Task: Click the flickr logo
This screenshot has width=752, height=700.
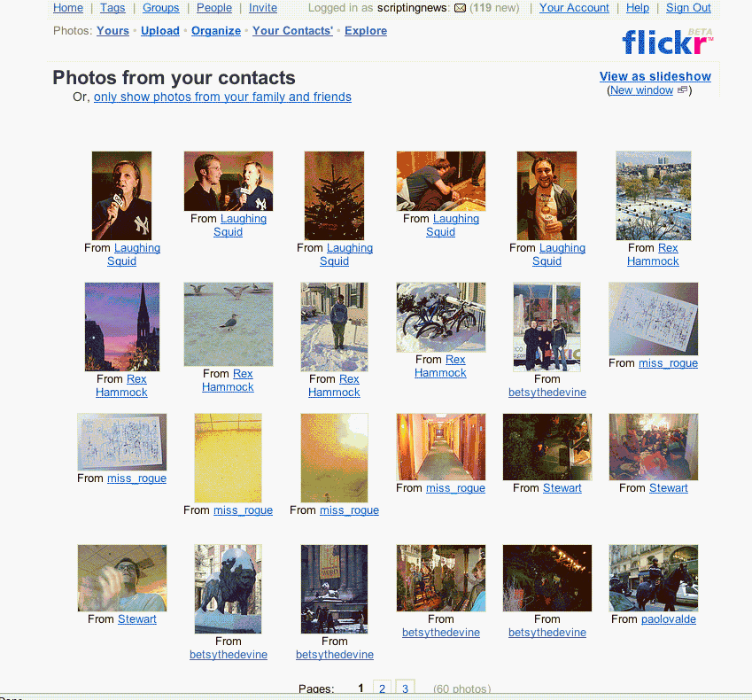Action: 667,42
